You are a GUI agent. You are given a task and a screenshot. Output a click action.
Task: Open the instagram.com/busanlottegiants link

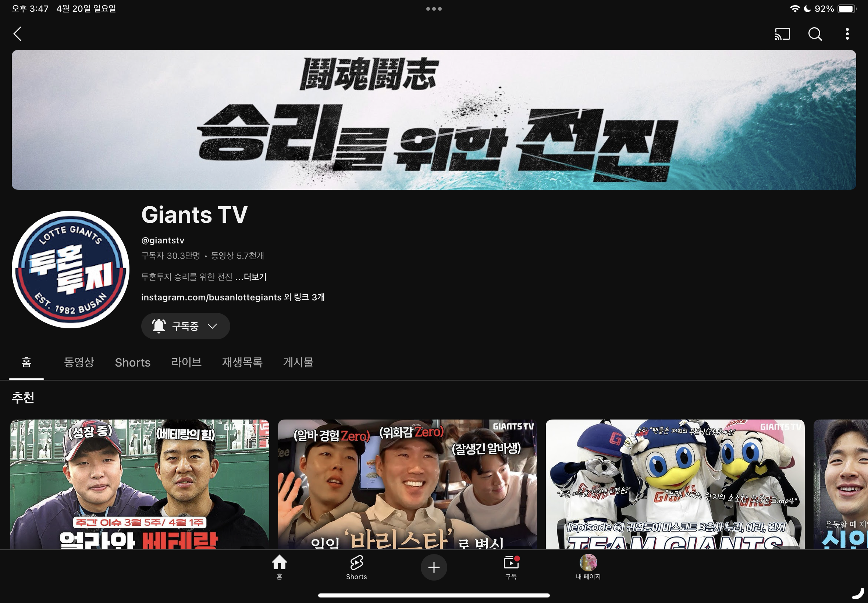(211, 297)
